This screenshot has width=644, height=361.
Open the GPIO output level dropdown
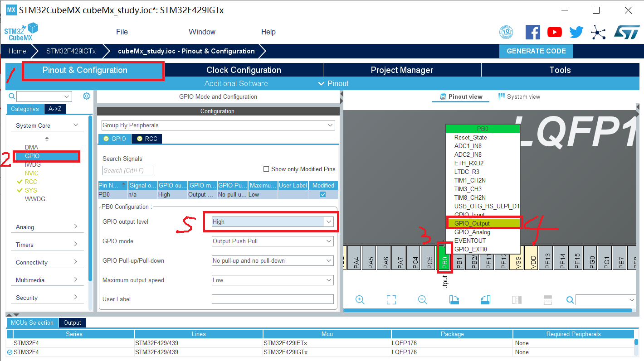pyautogui.click(x=273, y=221)
